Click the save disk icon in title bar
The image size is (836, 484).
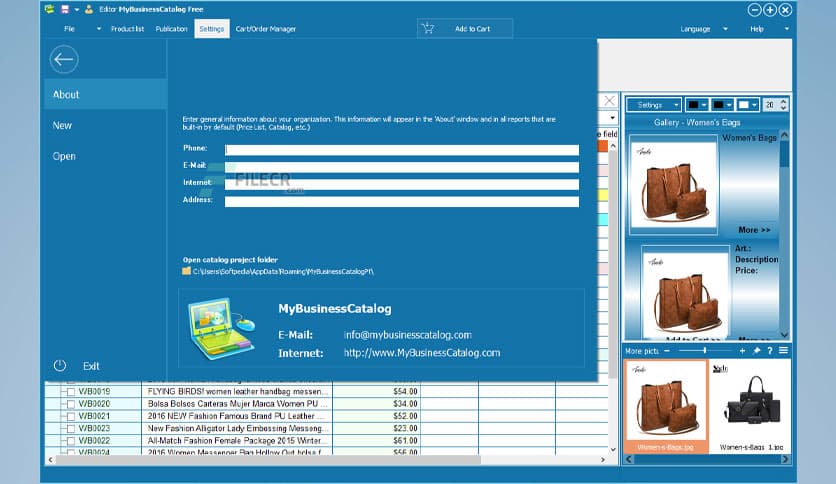tap(65, 9)
